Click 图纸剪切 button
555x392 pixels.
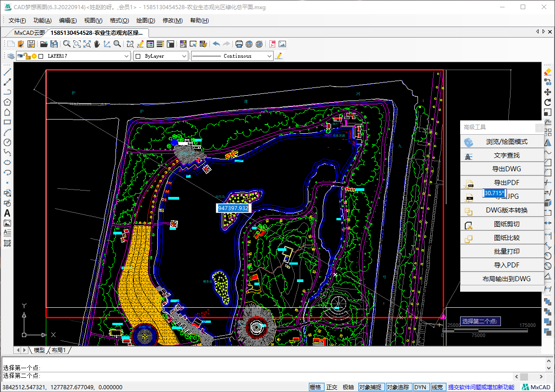click(x=502, y=224)
